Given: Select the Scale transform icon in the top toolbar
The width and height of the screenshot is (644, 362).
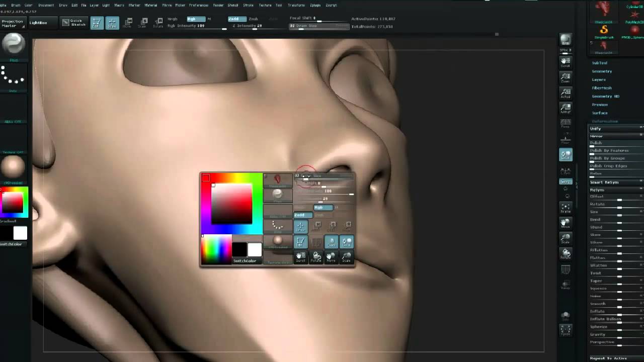Looking at the screenshot, I should [143, 23].
